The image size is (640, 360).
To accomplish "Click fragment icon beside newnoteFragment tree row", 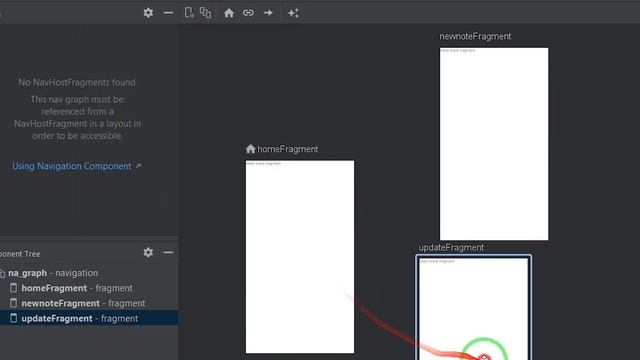I will (x=13, y=303).
